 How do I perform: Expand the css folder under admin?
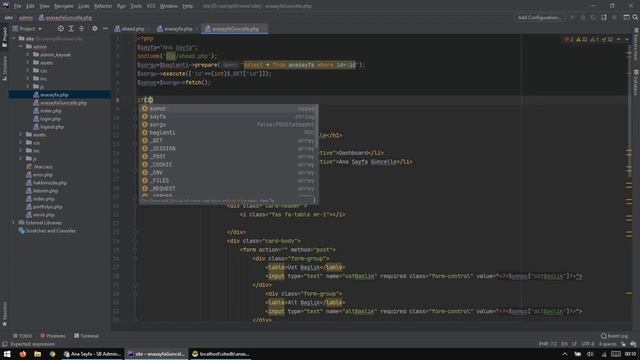tap(28, 71)
